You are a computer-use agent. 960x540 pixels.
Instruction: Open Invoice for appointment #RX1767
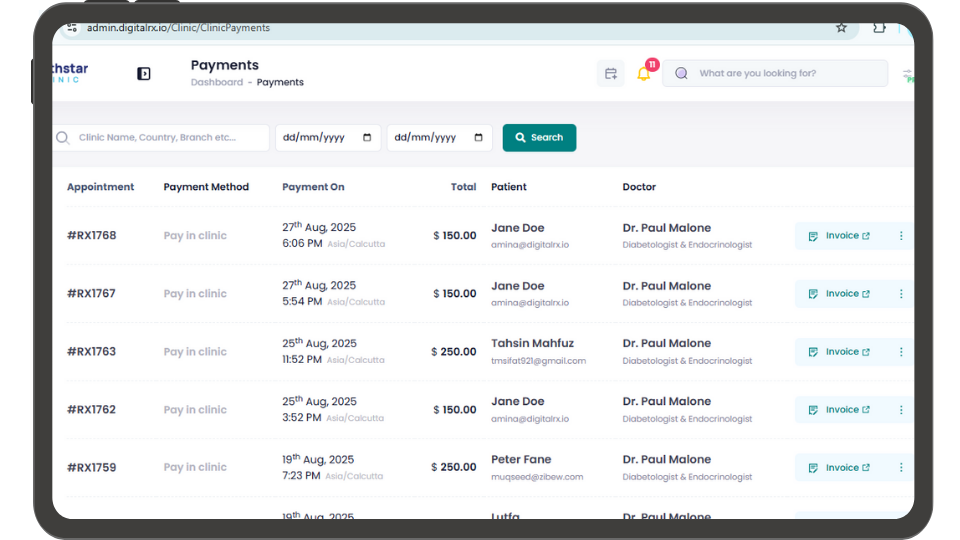[x=840, y=294]
